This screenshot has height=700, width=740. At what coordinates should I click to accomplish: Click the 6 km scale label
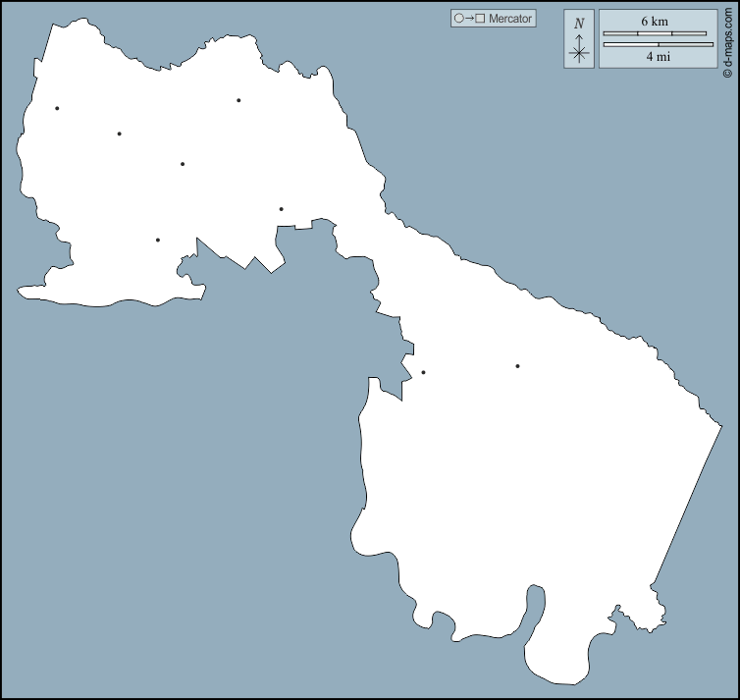pyautogui.click(x=655, y=21)
